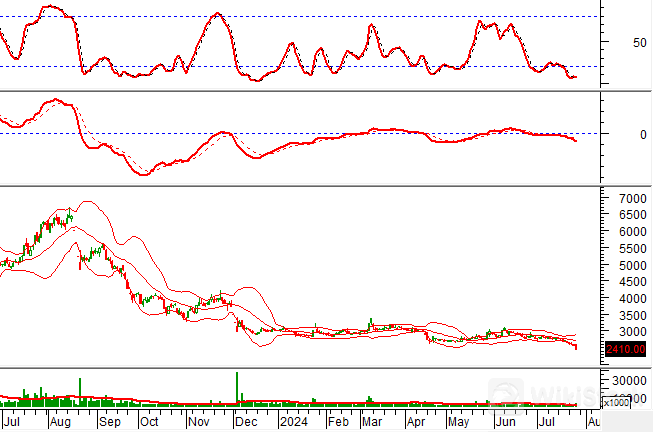Click the tallest volume bar in early December
This screenshot has height=432, width=653.
click(x=237, y=388)
